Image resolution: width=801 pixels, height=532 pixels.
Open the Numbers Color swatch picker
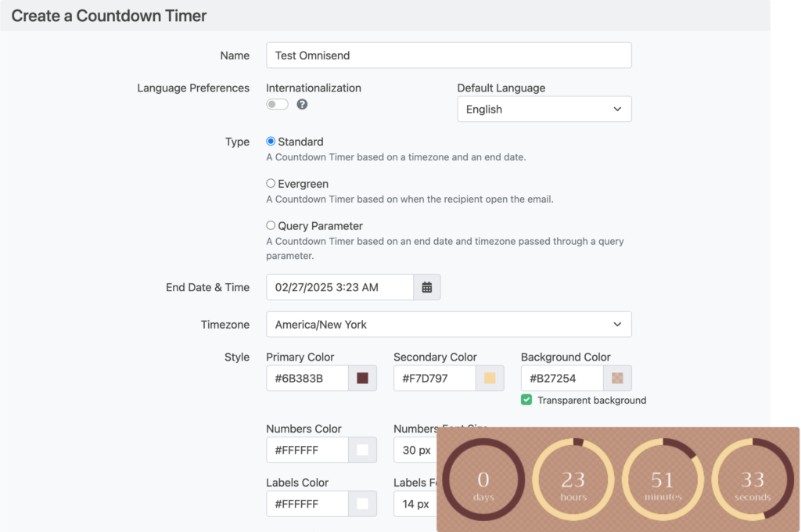coord(362,450)
